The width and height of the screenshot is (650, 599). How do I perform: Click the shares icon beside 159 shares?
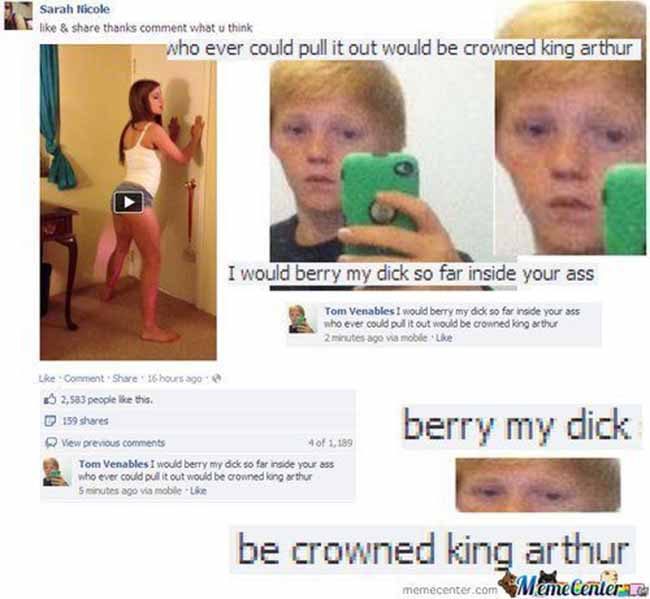[x=50, y=421]
